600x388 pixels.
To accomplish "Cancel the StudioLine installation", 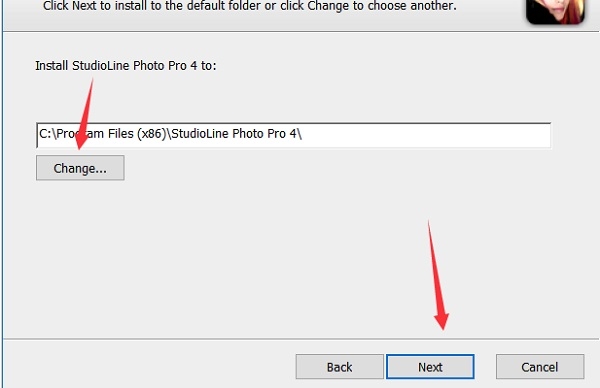I will (x=540, y=367).
